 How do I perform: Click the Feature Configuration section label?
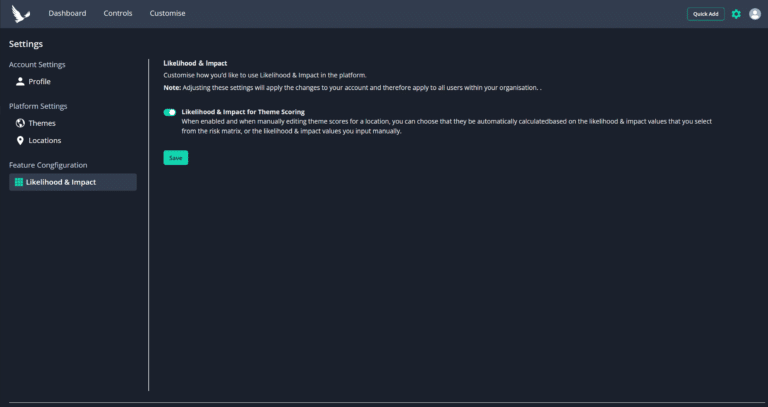(48, 165)
